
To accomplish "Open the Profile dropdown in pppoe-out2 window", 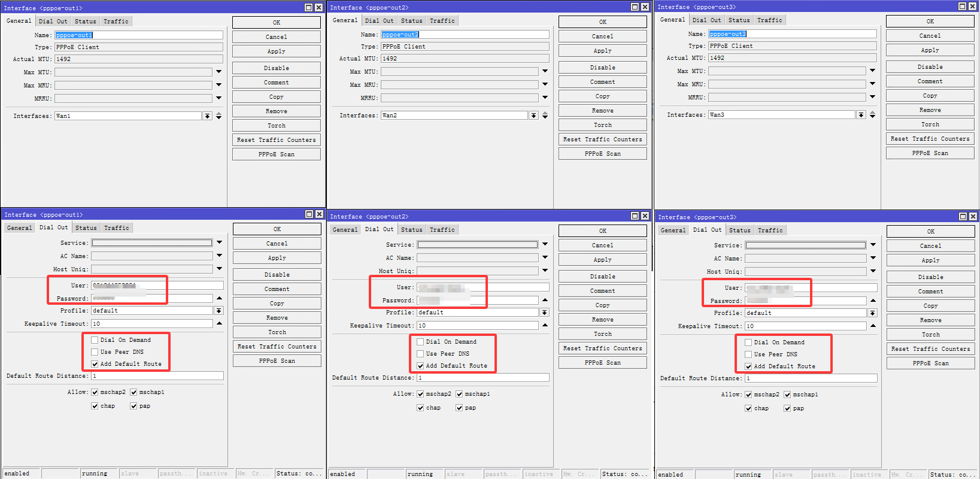I will (x=544, y=313).
